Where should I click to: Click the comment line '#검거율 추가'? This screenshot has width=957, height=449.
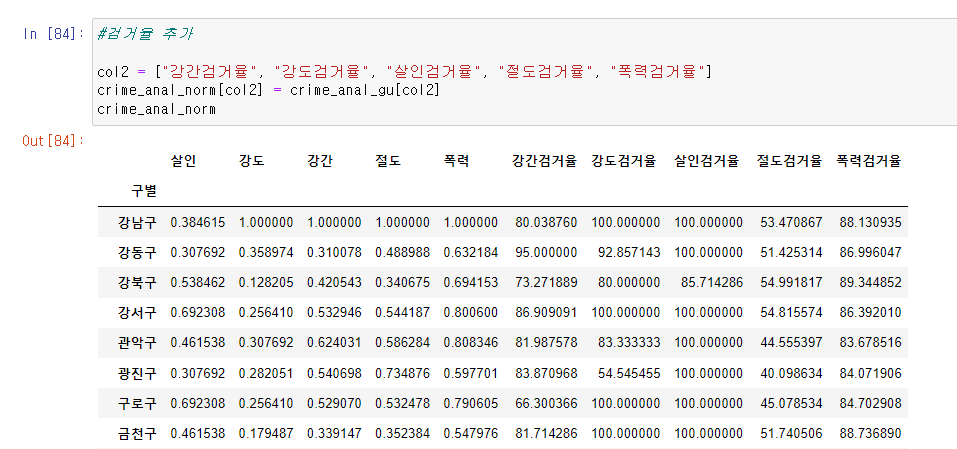[145, 34]
